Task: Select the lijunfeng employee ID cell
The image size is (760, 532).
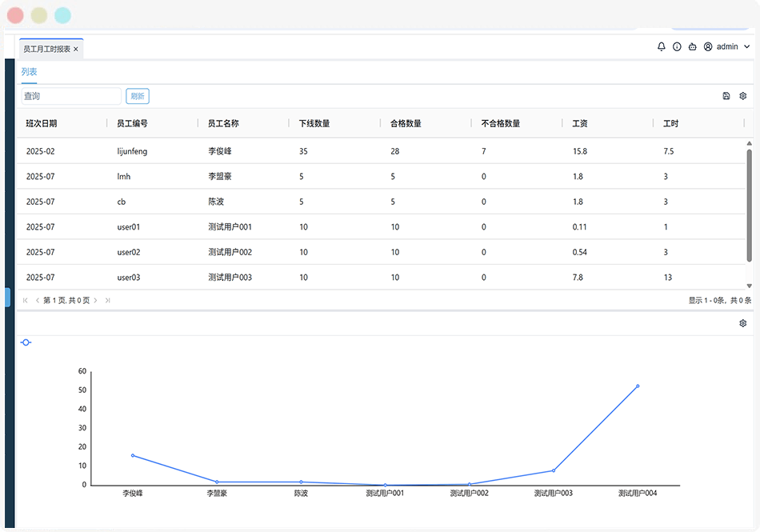Action: click(132, 151)
